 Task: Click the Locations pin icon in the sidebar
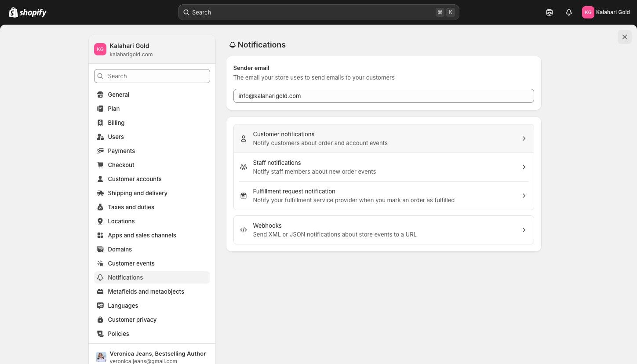(100, 221)
